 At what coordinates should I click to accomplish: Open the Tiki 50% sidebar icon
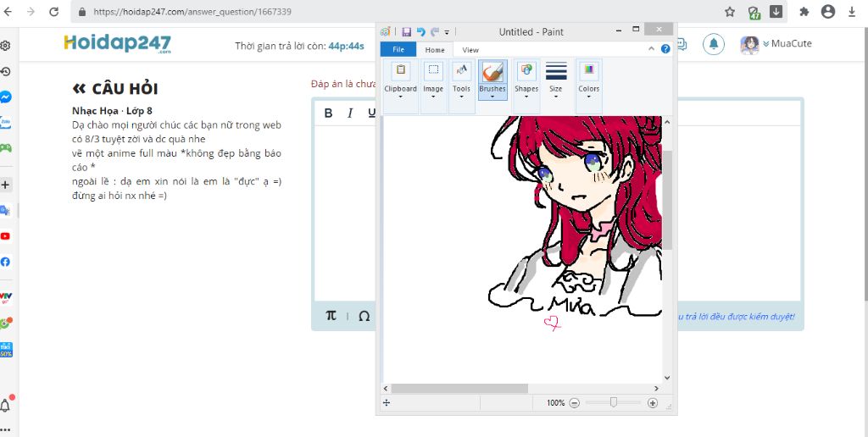tap(6, 350)
